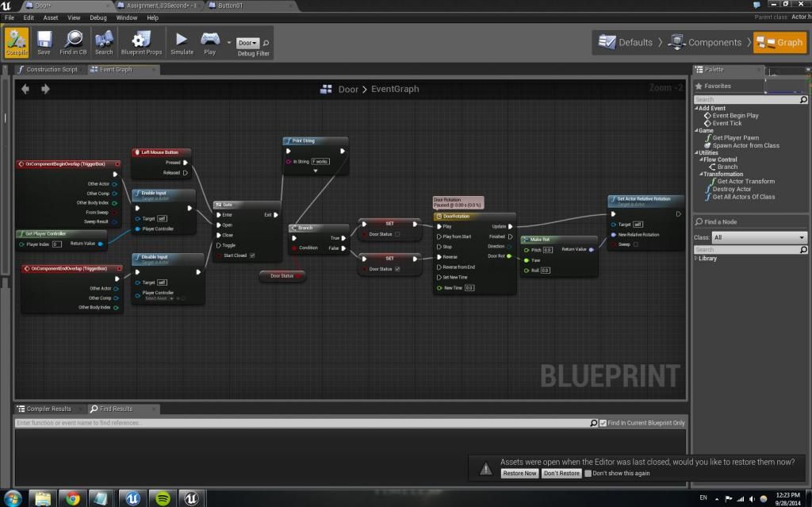This screenshot has width=812, height=507.
Task: Open Spotify from the Windows taskbar
Action: pos(162,498)
